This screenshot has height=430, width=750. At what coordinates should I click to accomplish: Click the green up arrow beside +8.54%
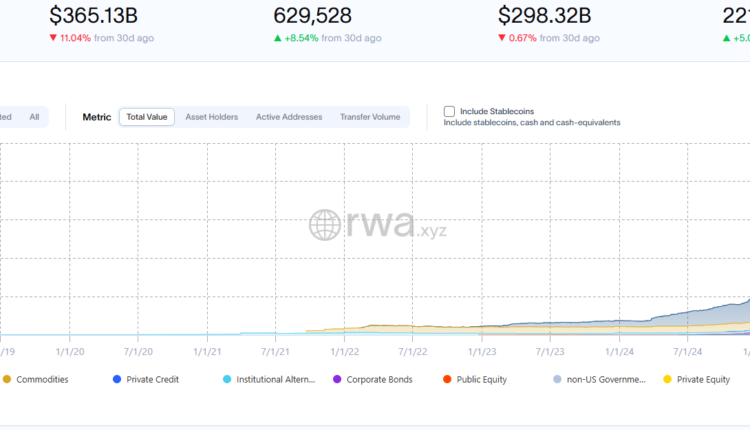click(x=278, y=38)
